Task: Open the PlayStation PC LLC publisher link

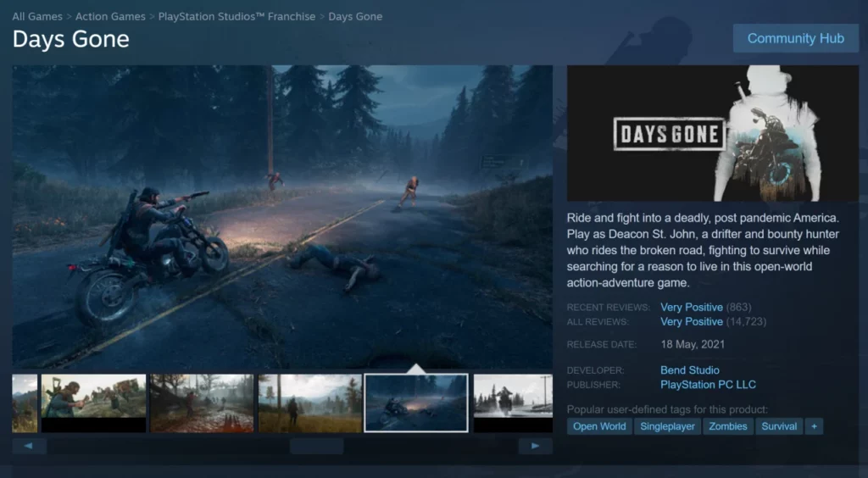Action: click(x=708, y=385)
